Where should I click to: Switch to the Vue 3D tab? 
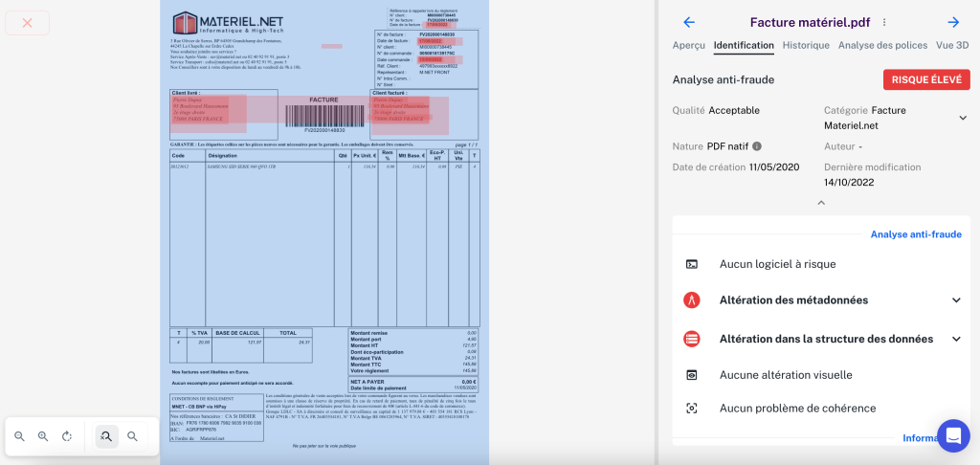(952, 45)
